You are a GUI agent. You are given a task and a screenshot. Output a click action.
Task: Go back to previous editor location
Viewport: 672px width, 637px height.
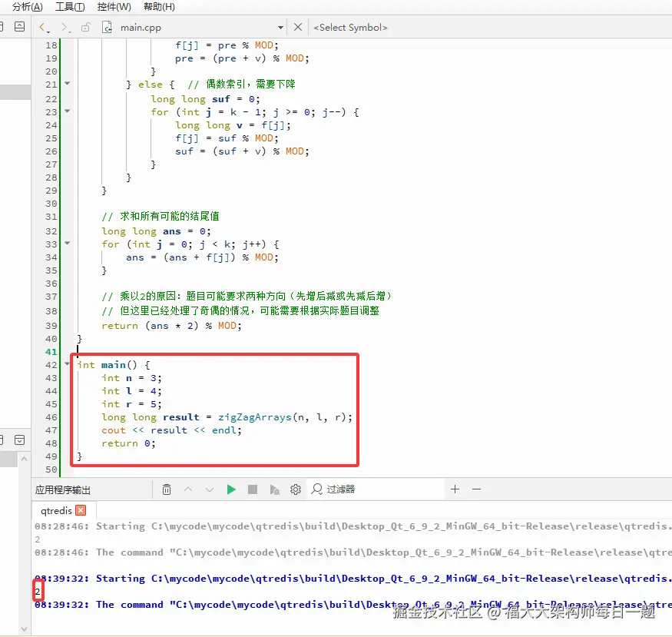[x=44, y=28]
